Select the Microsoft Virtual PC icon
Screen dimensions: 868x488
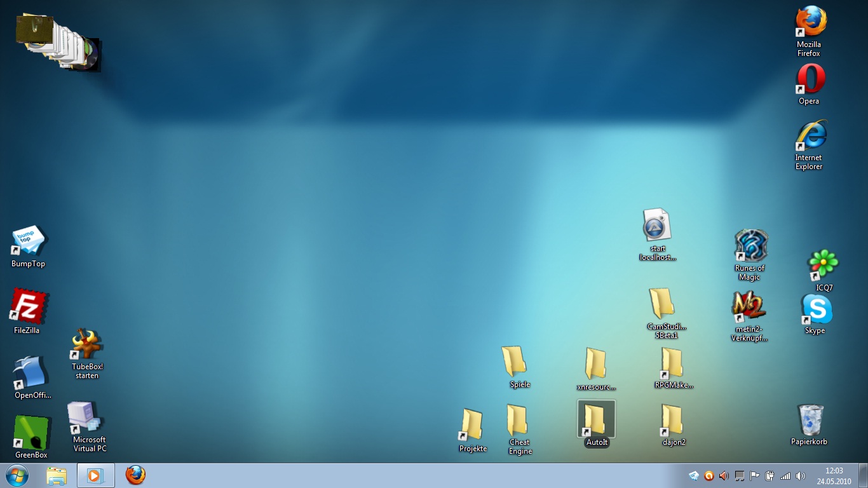pos(87,417)
